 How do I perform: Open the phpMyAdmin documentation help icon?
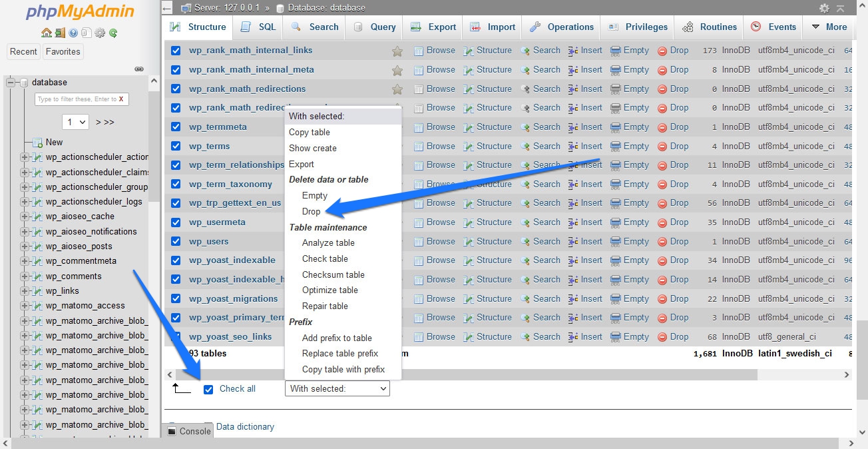[73, 33]
